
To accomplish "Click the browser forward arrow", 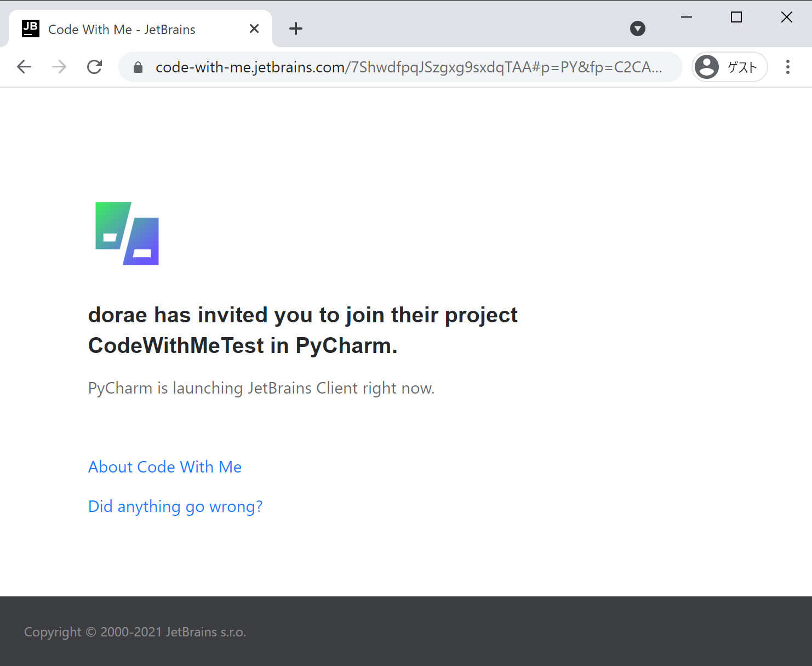I will tap(59, 67).
